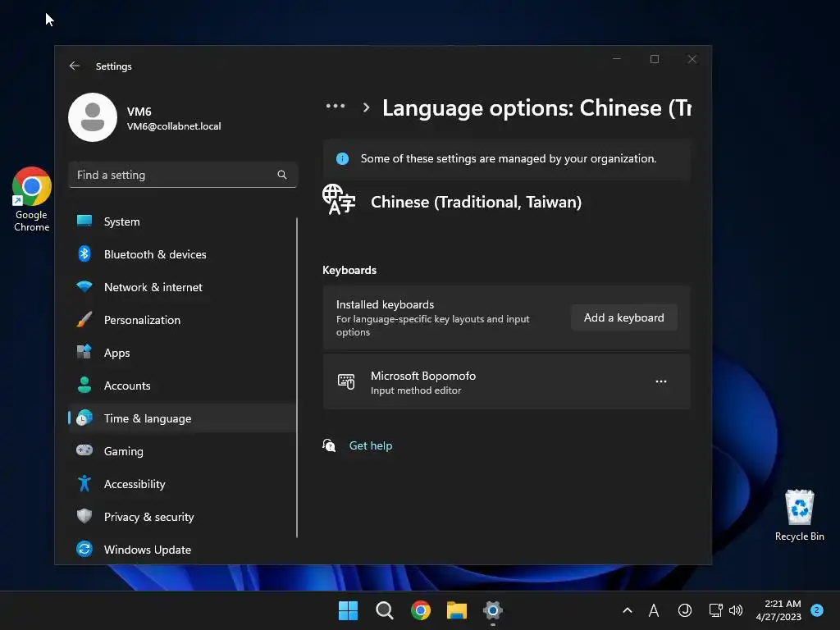Open Windows Update settings

point(182,550)
